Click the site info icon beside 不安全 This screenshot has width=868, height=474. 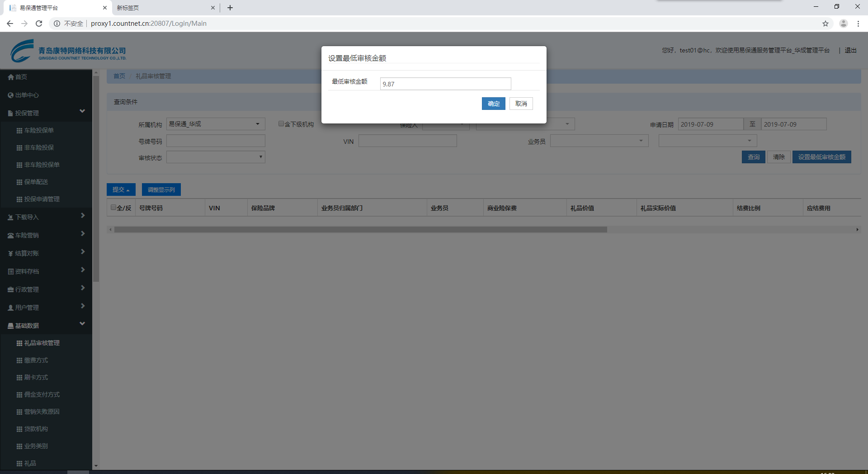click(x=57, y=24)
